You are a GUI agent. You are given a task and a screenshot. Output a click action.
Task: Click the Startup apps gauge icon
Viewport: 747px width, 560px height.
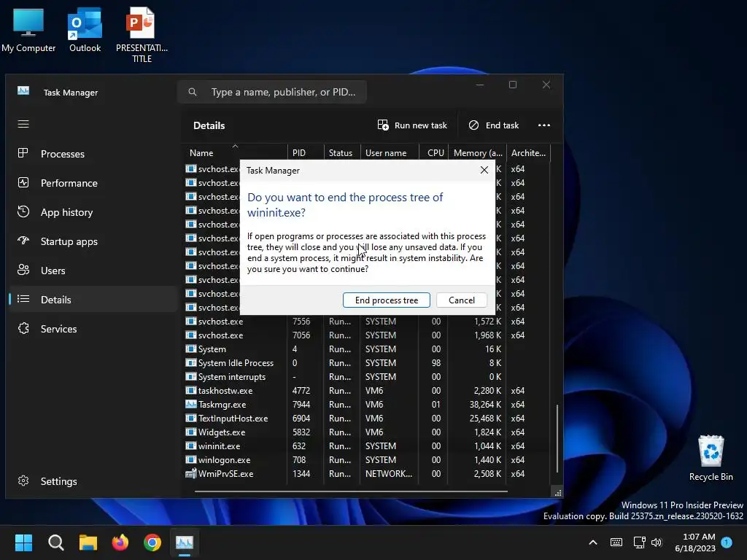(x=23, y=241)
